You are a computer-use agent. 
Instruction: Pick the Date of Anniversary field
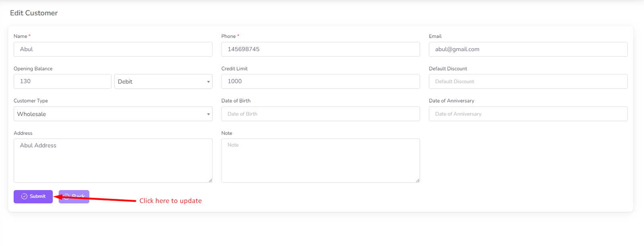(528, 114)
